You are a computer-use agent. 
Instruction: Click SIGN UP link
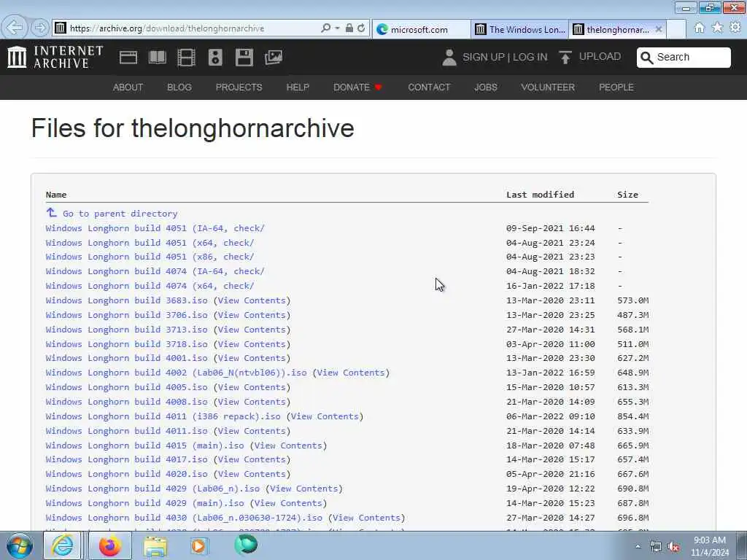pyautogui.click(x=483, y=57)
